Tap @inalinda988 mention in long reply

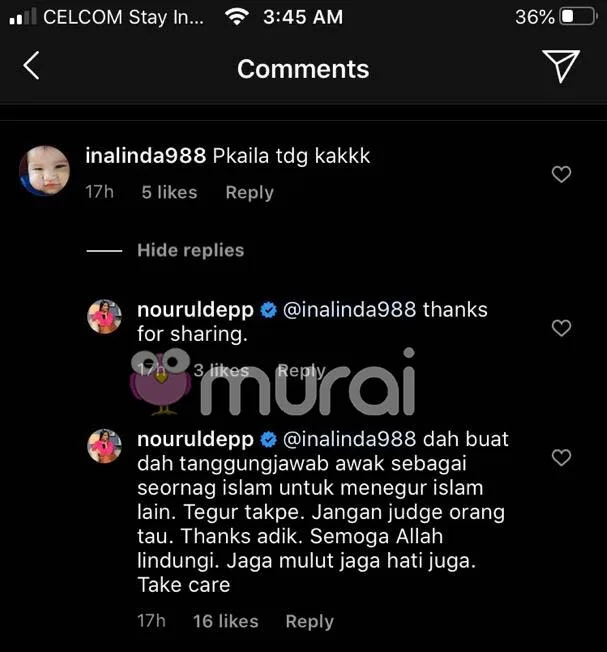click(349, 440)
